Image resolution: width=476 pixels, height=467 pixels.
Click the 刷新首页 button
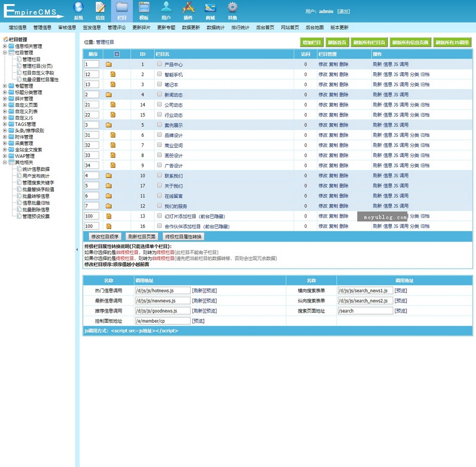click(337, 43)
